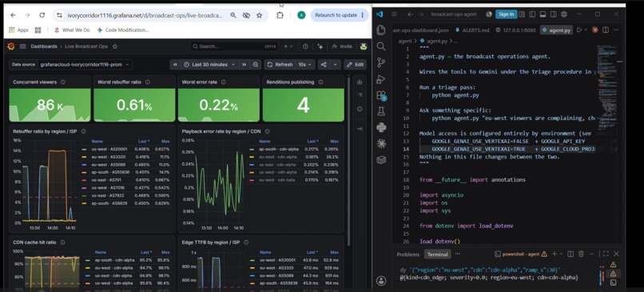This screenshot has width=644, height=292.
Task: Expand run options arrow beside play button
Action: point(586,30)
